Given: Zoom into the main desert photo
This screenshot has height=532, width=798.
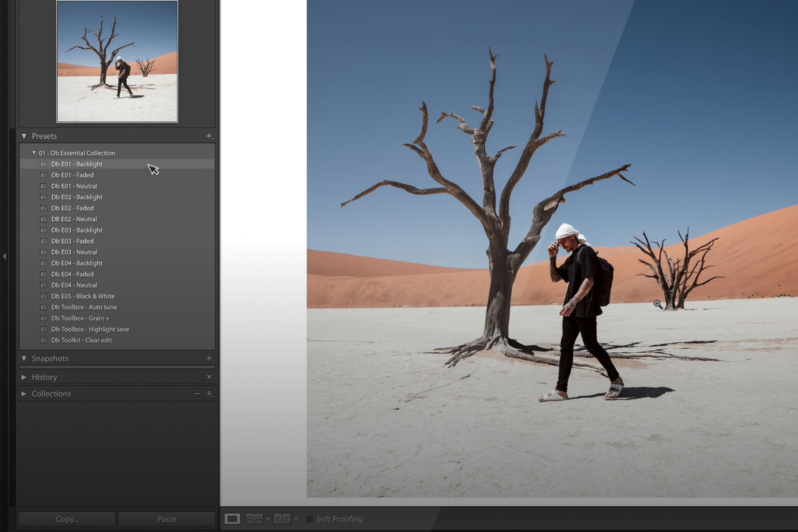Looking at the screenshot, I should point(552,249).
